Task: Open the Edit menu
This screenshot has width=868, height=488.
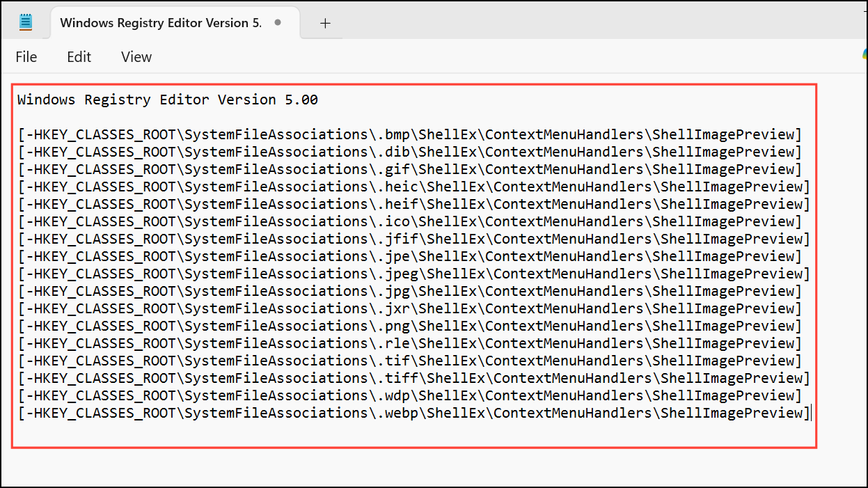Action: (79, 57)
